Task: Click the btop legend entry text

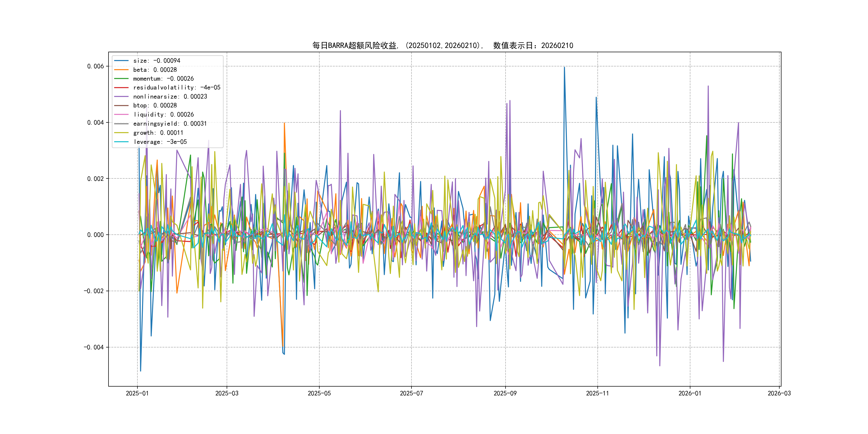Action: point(155,106)
